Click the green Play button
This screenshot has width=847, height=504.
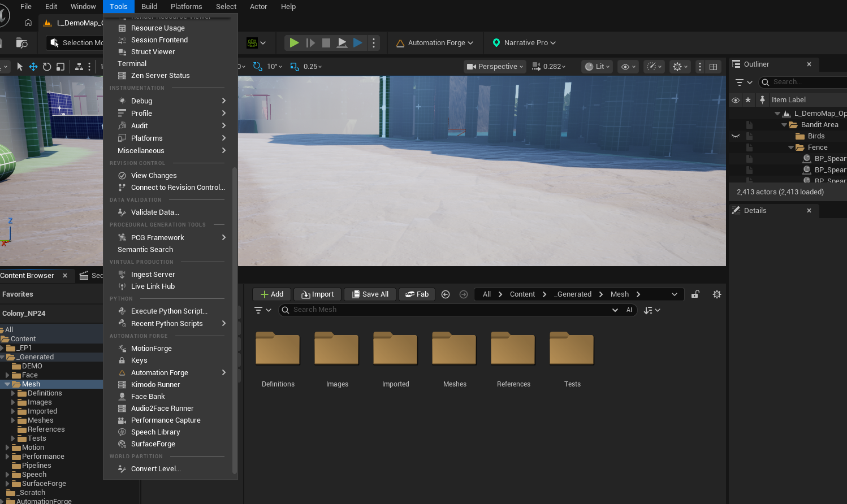pyautogui.click(x=294, y=42)
